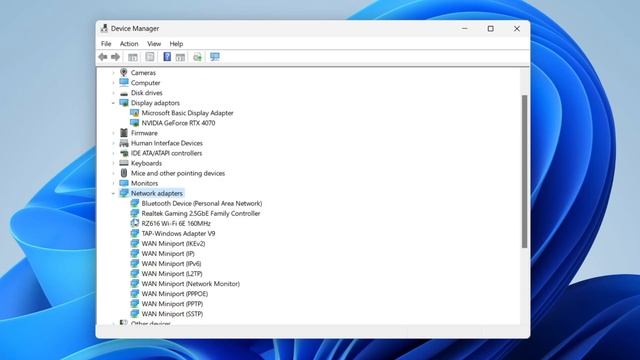Collapse the Network adapters category
Viewport: 640px width, 360px height.
click(113, 193)
